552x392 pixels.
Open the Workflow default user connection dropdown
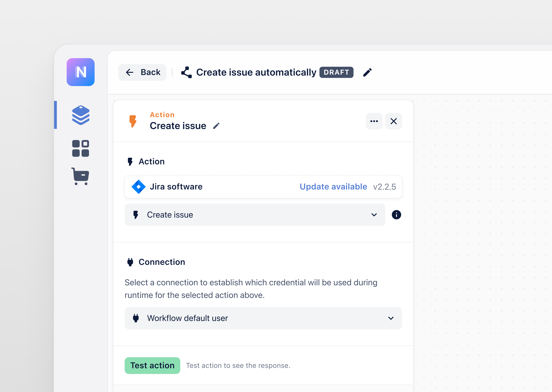pyautogui.click(x=391, y=318)
